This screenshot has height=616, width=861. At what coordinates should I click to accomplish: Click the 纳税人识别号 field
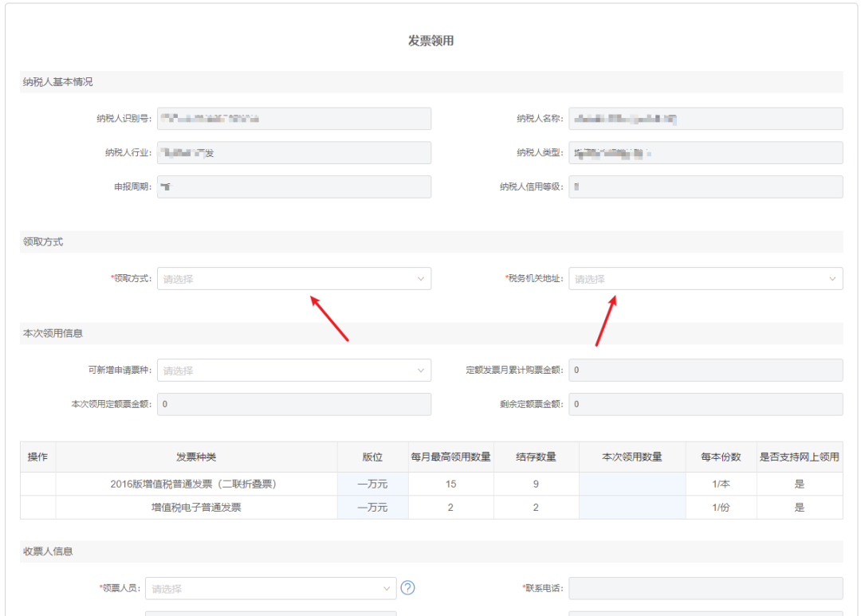[x=293, y=119]
